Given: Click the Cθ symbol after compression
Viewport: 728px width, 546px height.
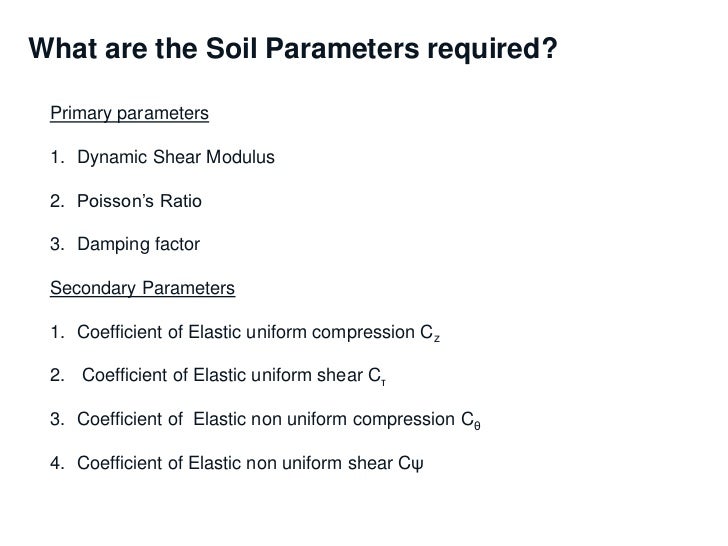Looking at the screenshot, I should click(x=471, y=420).
